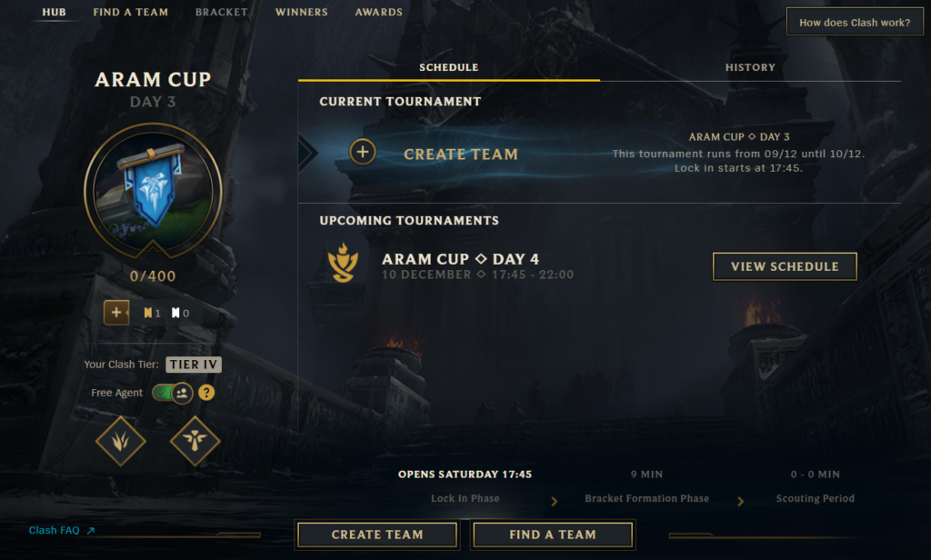Click the chevron after Lock In Phase
Image resolution: width=931 pixels, height=560 pixels.
click(554, 502)
